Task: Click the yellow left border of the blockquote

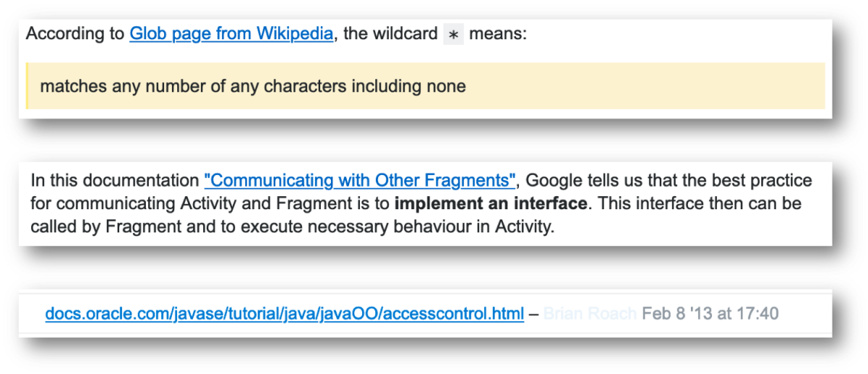Action: click(28, 86)
